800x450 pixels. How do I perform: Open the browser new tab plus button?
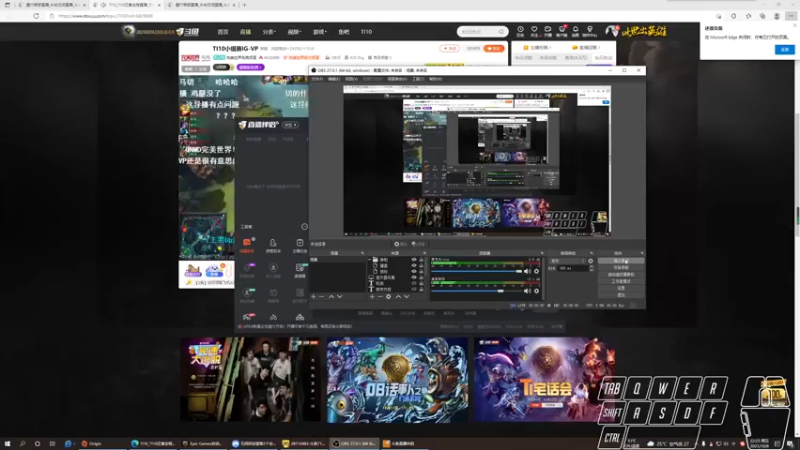tap(244, 5)
